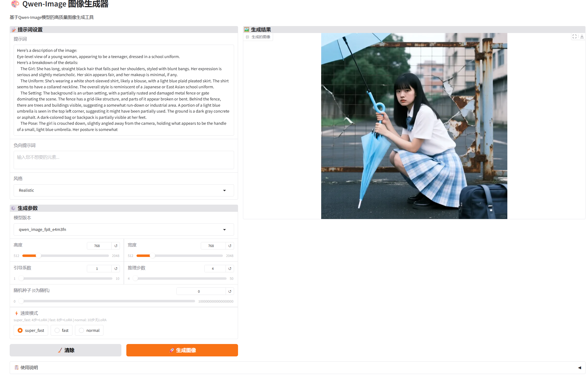Select the super_fast speed mode
The width and height of the screenshot is (588, 376).
point(31,330)
